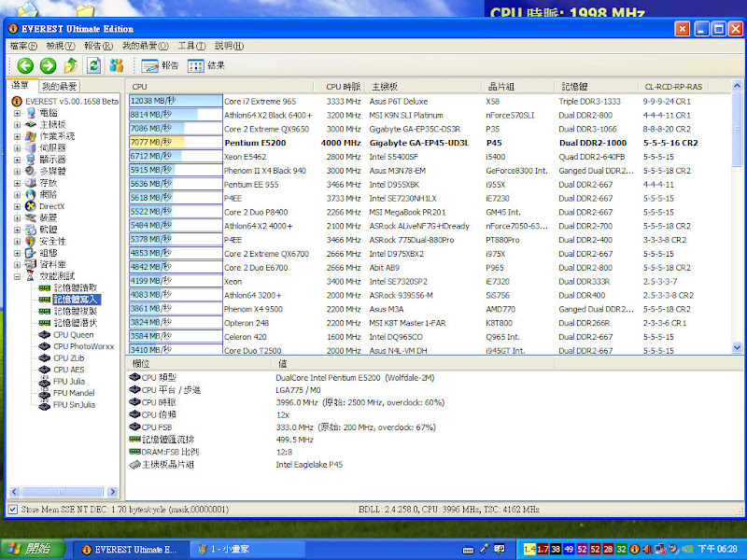Click the users icon in the toolbar
The image size is (747, 560).
[117, 65]
